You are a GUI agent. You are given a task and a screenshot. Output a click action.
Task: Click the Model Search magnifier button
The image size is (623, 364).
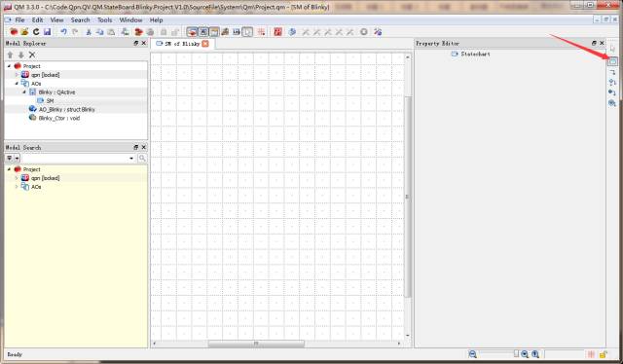[x=142, y=159]
